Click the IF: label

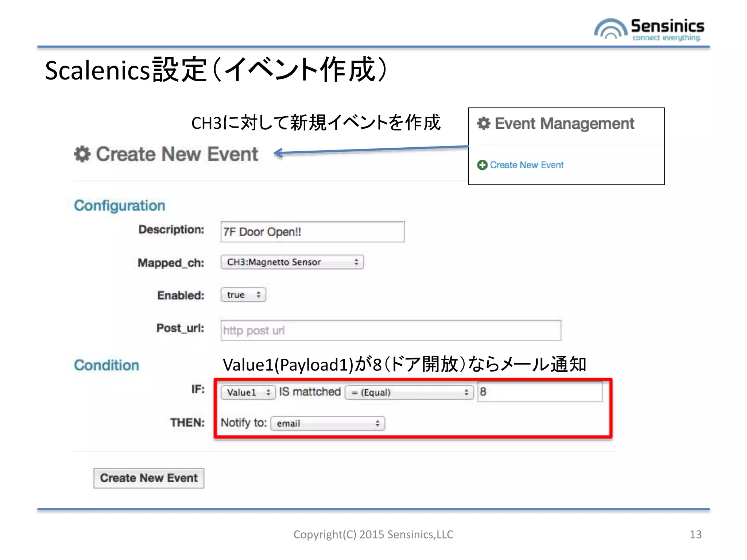pyautogui.click(x=198, y=389)
